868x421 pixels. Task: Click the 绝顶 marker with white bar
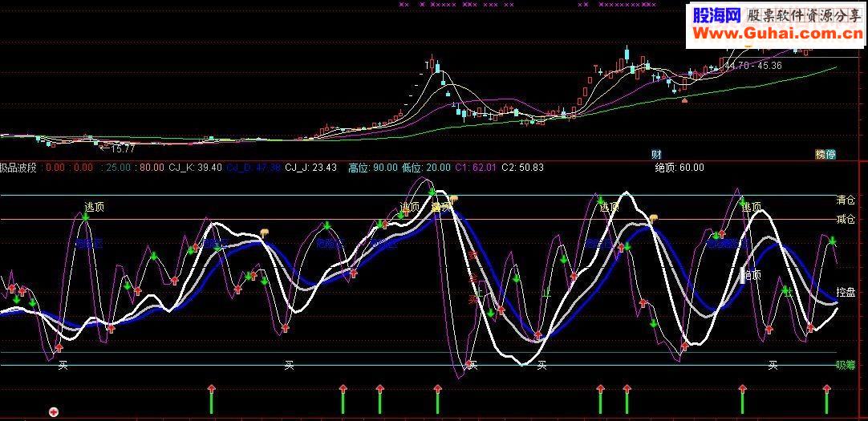point(751,275)
